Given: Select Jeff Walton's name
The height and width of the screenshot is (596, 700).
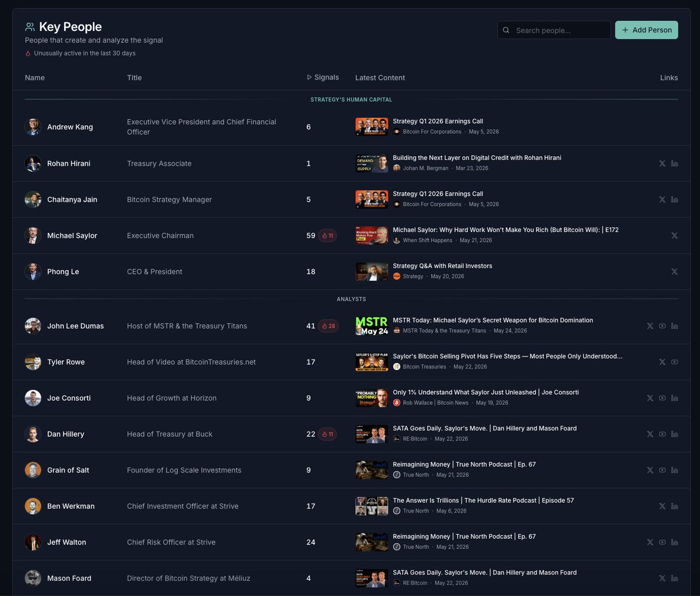Looking at the screenshot, I should [66, 542].
